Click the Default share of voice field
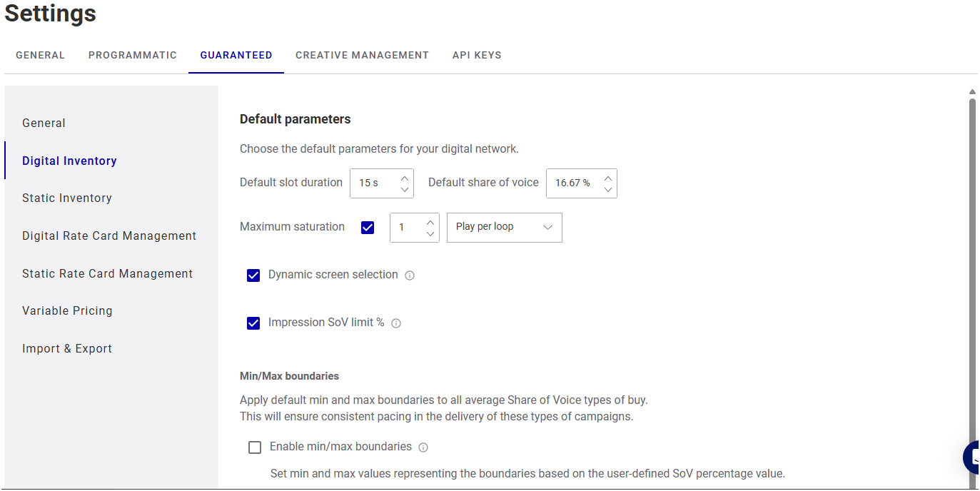The width and height of the screenshot is (980, 491). (573, 183)
